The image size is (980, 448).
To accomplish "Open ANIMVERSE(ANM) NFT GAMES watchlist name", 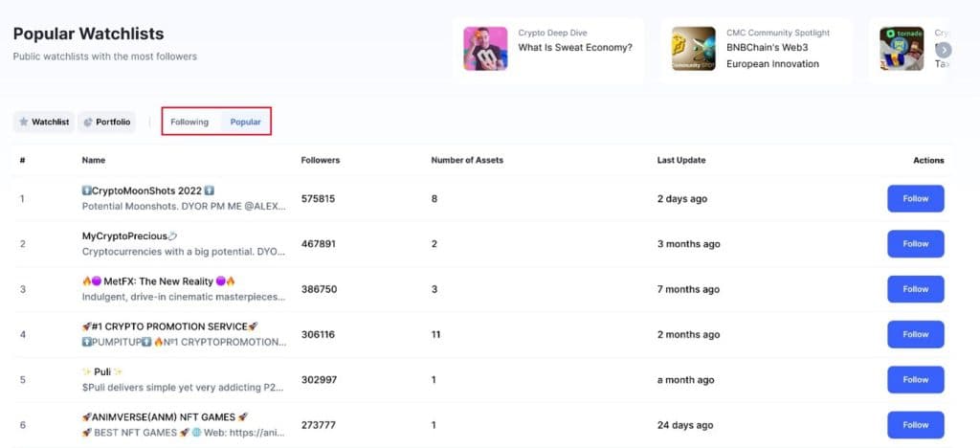I will click(x=165, y=417).
